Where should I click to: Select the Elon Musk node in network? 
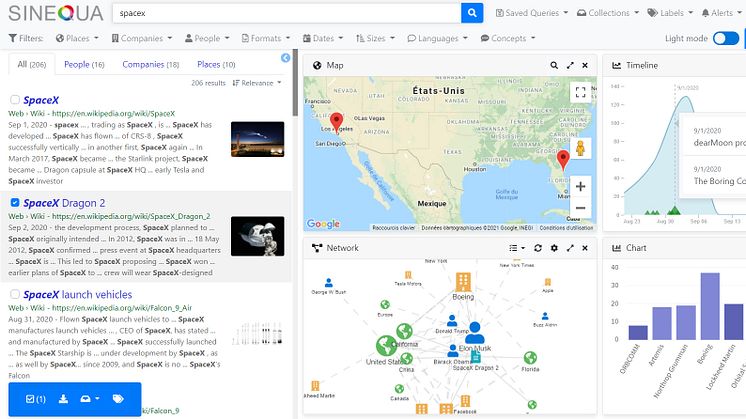click(x=474, y=333)
